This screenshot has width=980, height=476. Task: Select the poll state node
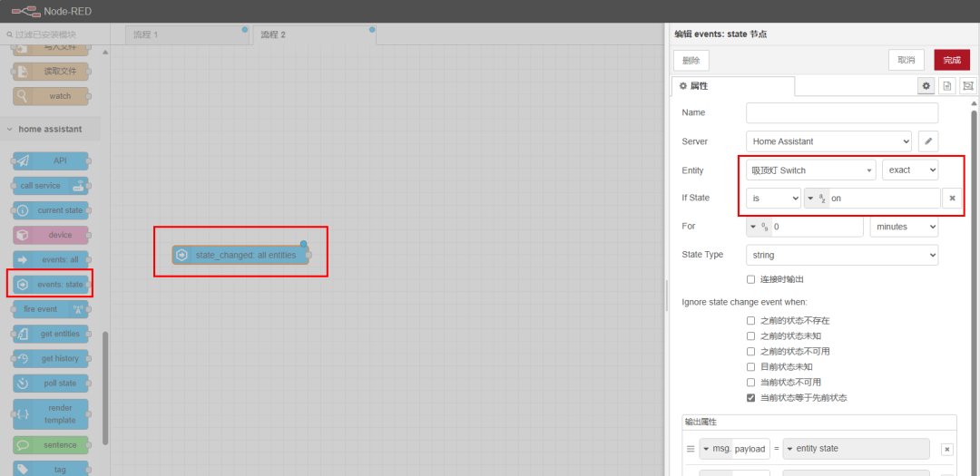[51, 383]
